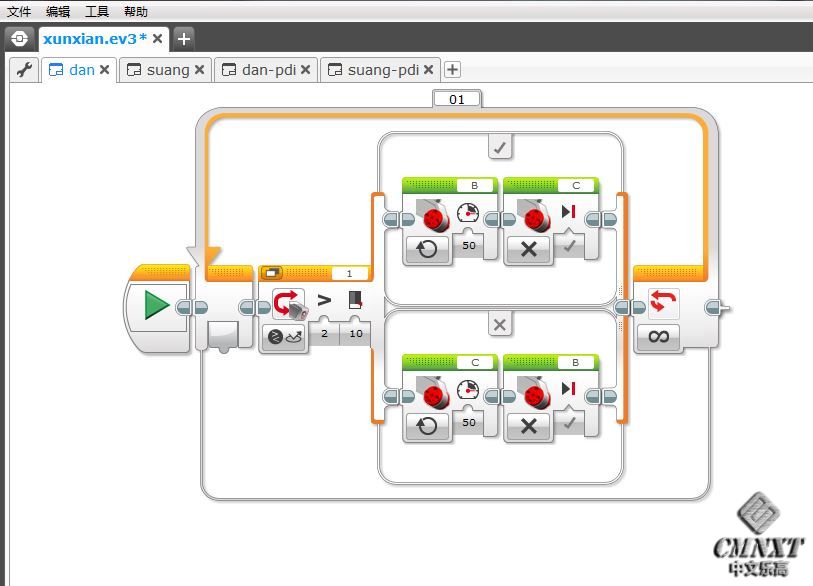Select the color sensor switch icon

pyautogui.click(x=288, y=304)
